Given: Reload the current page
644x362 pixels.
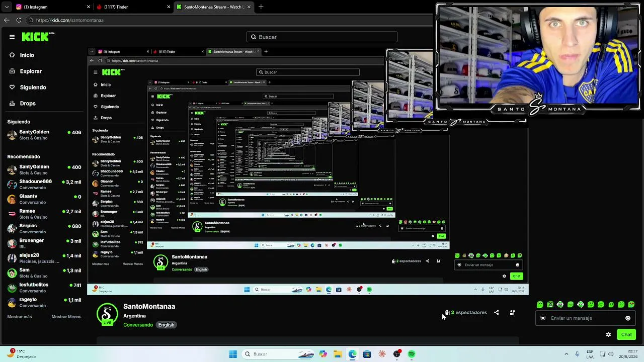Looking at the screenshot, I should coord(19,20).
